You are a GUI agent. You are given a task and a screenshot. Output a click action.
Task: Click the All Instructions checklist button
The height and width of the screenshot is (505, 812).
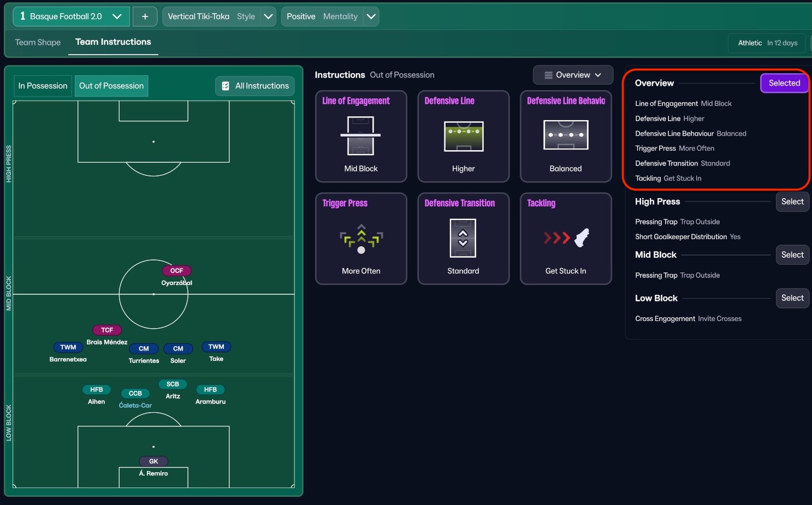tap(255, 86)
